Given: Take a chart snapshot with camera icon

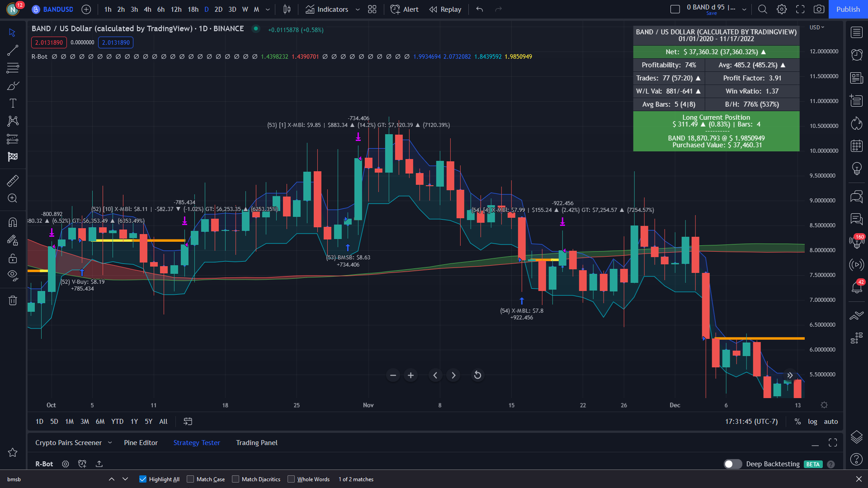Looking at the screenshot, I should pos(819,9).
